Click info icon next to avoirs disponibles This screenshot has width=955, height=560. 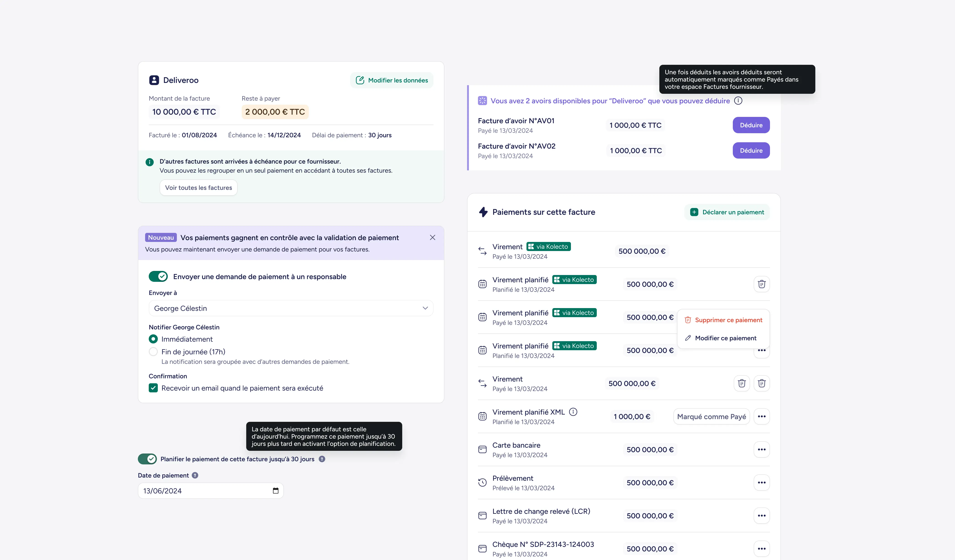click(738, 101)
